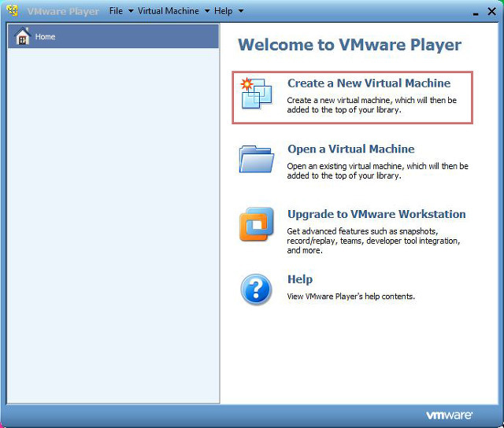Screen dimensions: 504x428
Task: Choose Upgrade to VMware Workstation heading
Action: pos(376,214)
